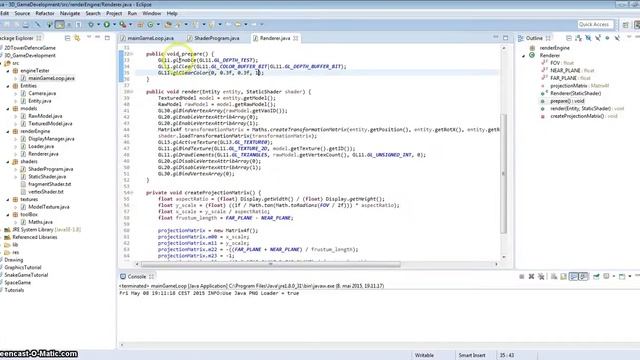Open the Refactor menu

click(45, 13)
